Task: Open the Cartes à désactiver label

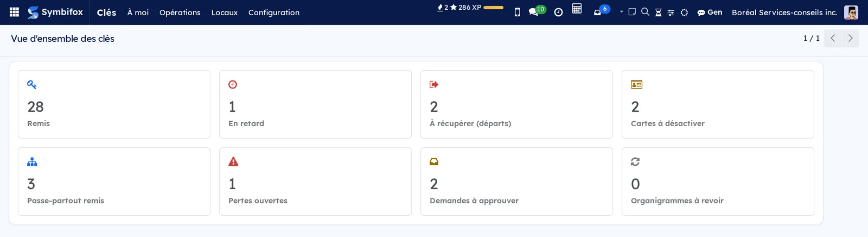Action: (668, 123)
